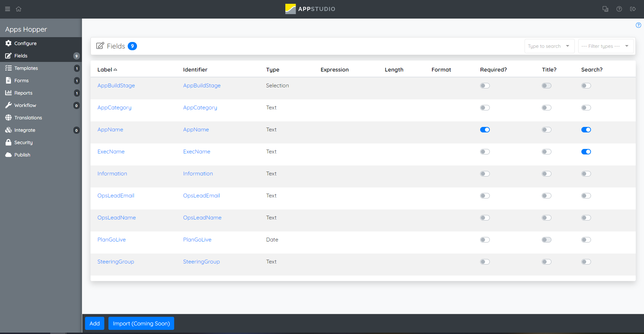
Task: Open Configure in the sidebar
Action: point(41,43)
